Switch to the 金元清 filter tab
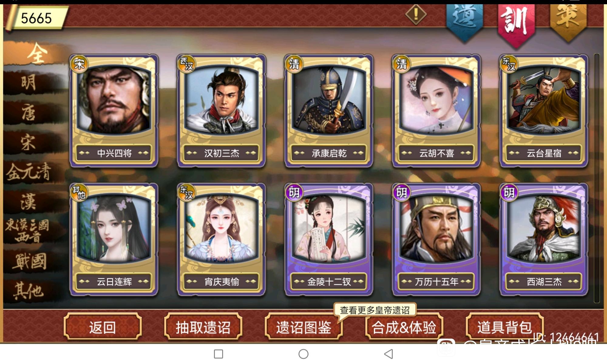Image resolution: width=607 pixels, height=364 pixels. click(29, 172)
